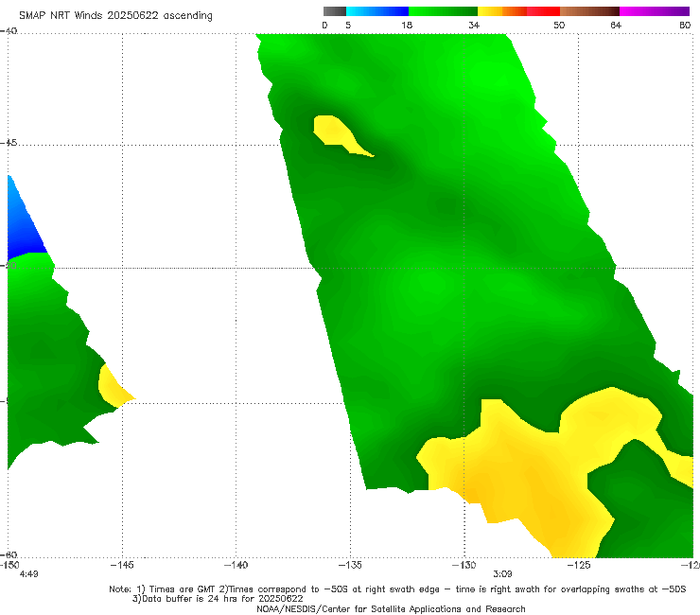Click the yellow-to-red 34–50 color bar segment
The height and width of the screenshot is (615, 700).
[x=518, y=11]
